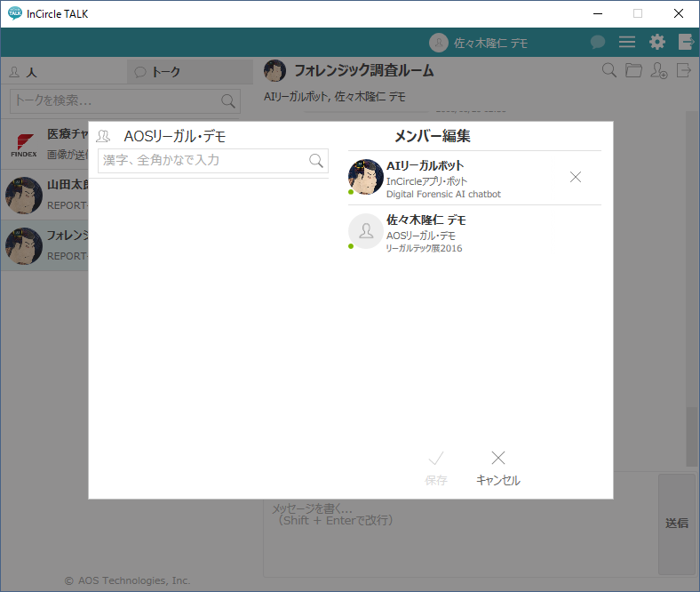Image resolution: width=700 pixels, height=592 pixels.
Task: Click the 保存 save button
Action: (435, 468)
